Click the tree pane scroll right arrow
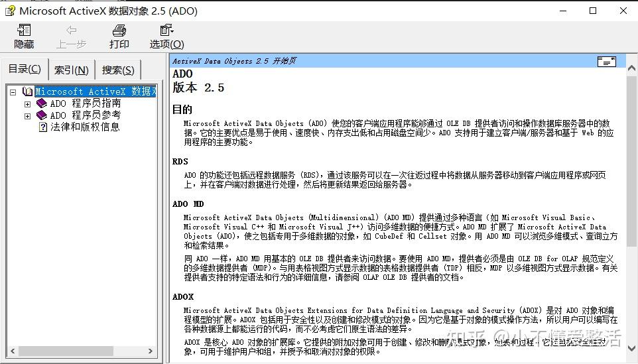 (151, 351)
